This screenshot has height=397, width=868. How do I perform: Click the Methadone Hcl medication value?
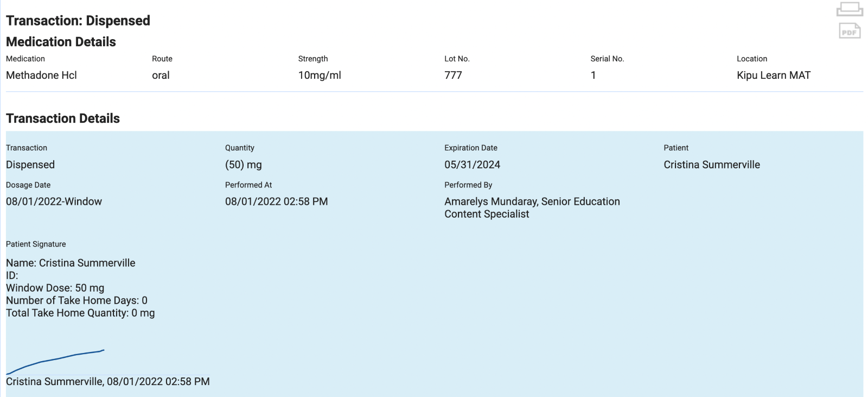41,75
